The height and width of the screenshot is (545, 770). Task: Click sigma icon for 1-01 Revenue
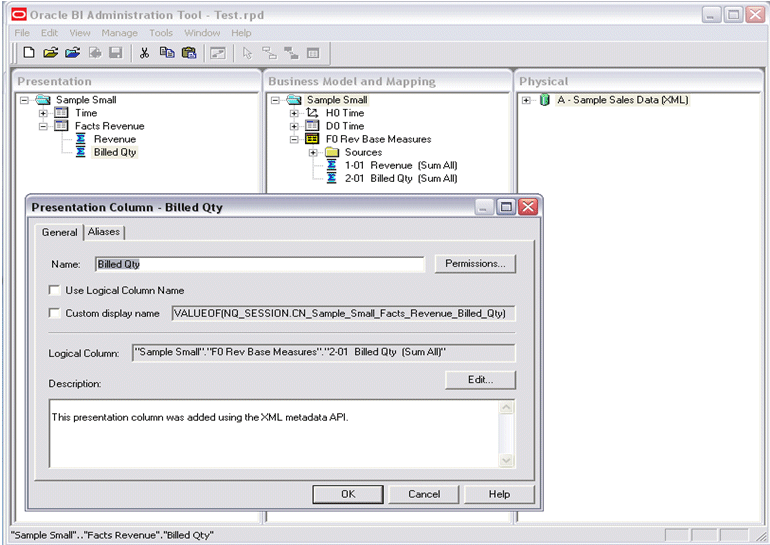pyautogui.click(x=332, y=165)
